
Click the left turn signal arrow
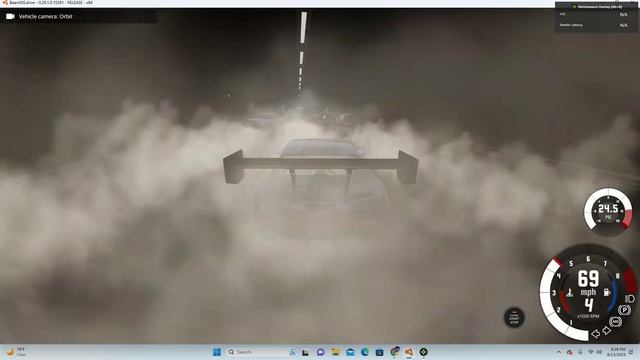point(596,334)
